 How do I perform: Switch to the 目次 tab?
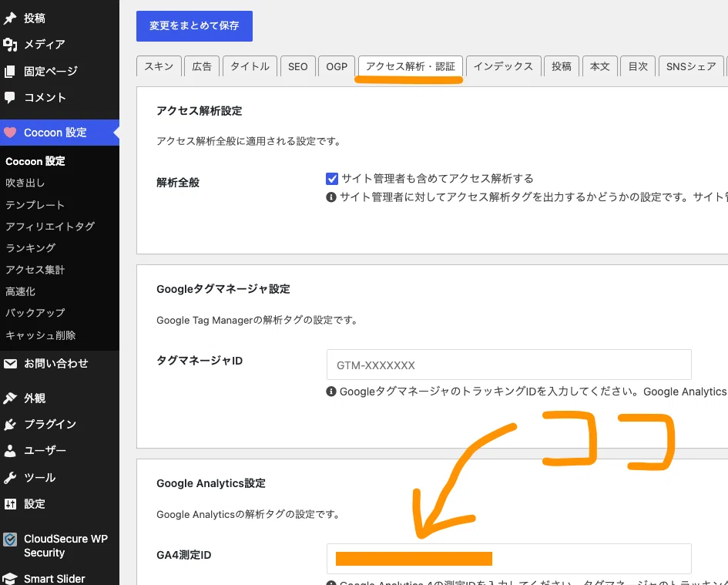click(638, 66)
